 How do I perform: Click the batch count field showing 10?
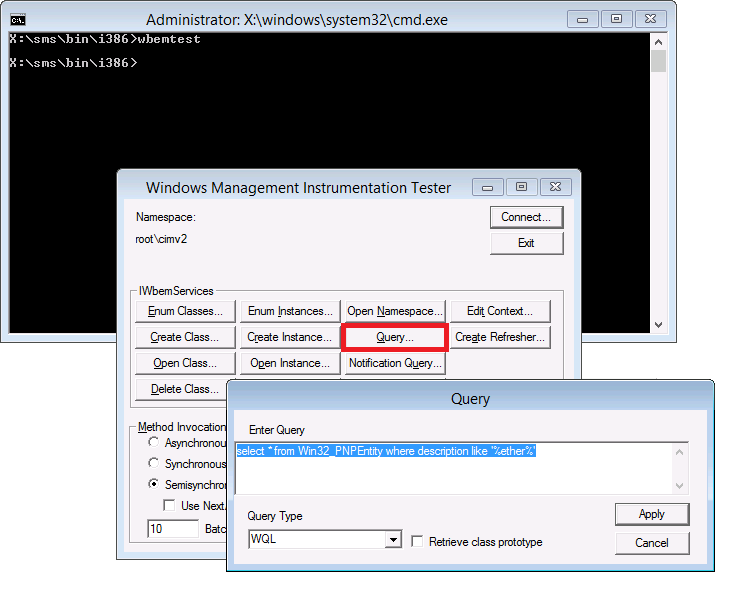point(173,529)
